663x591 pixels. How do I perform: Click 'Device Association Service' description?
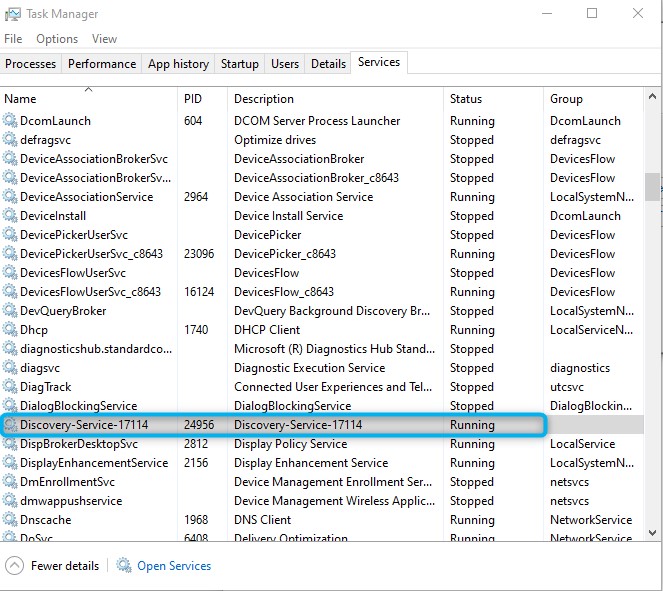304,197
